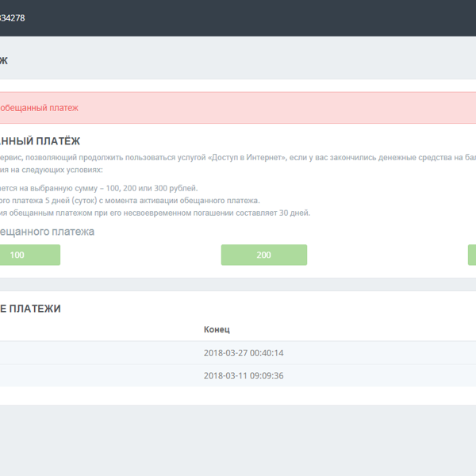Click the account number ending in 34278
Screen dimensions: 476x476
tap(12, 17)
